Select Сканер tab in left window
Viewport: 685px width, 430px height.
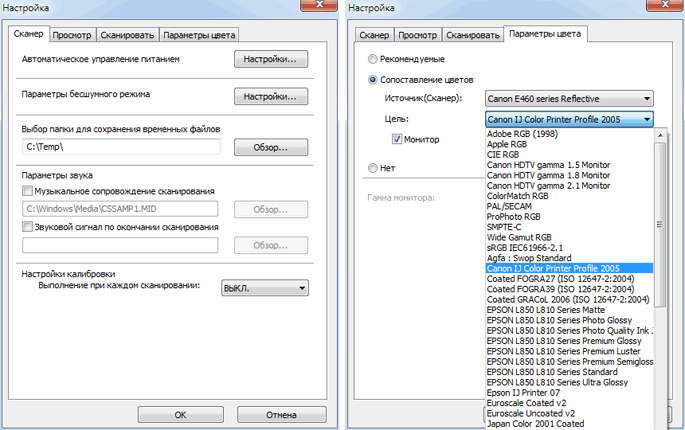28,34
